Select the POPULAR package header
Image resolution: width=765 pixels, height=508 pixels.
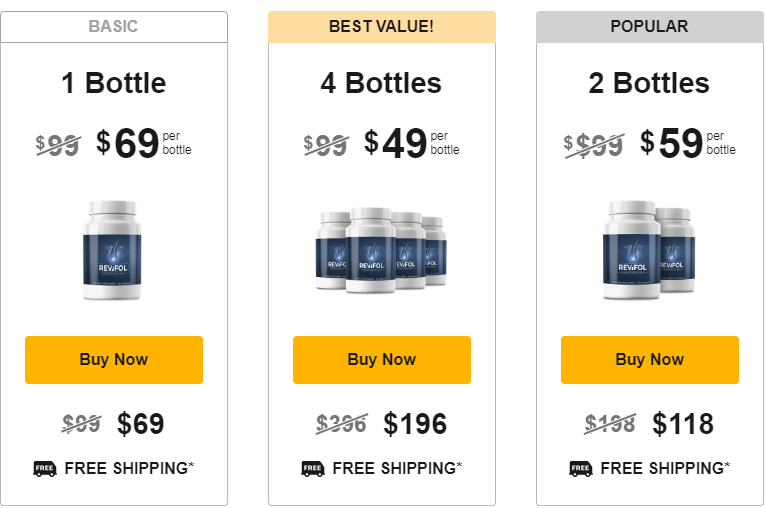point(650,27)
